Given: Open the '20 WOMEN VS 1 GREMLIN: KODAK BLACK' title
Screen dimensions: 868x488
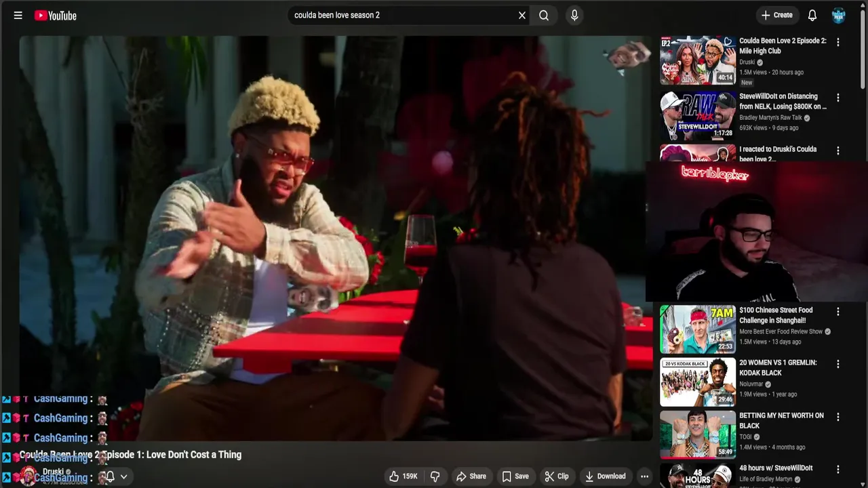Looking at the screenshot, I should 778,367.
